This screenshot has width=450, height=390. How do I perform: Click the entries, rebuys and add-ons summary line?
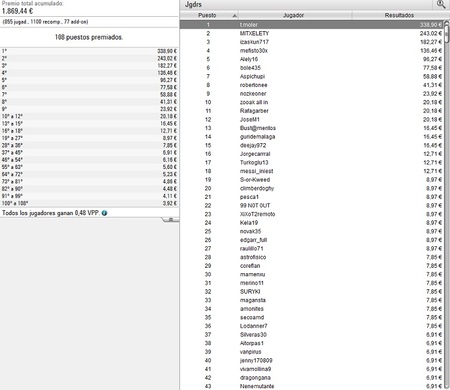tap(45, 22)
